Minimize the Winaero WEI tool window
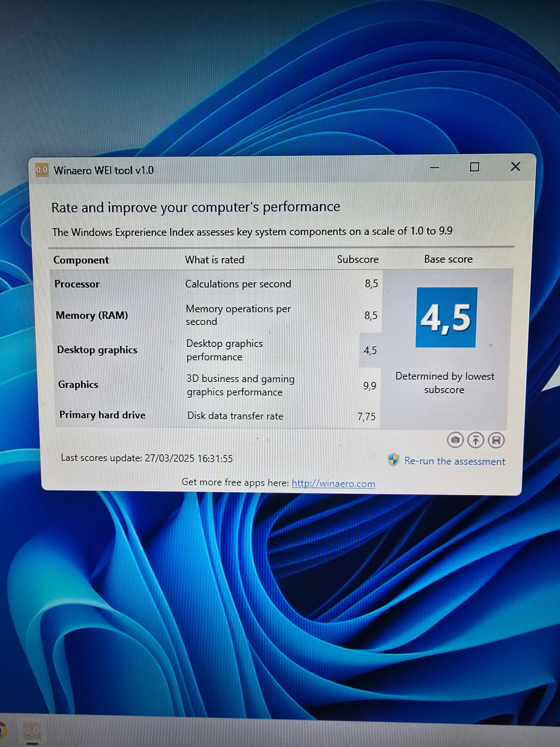 tap(435, 168)
